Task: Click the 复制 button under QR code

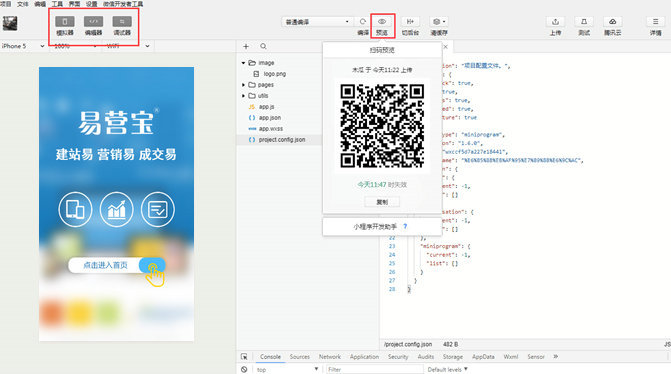Action: pos(382,202)
